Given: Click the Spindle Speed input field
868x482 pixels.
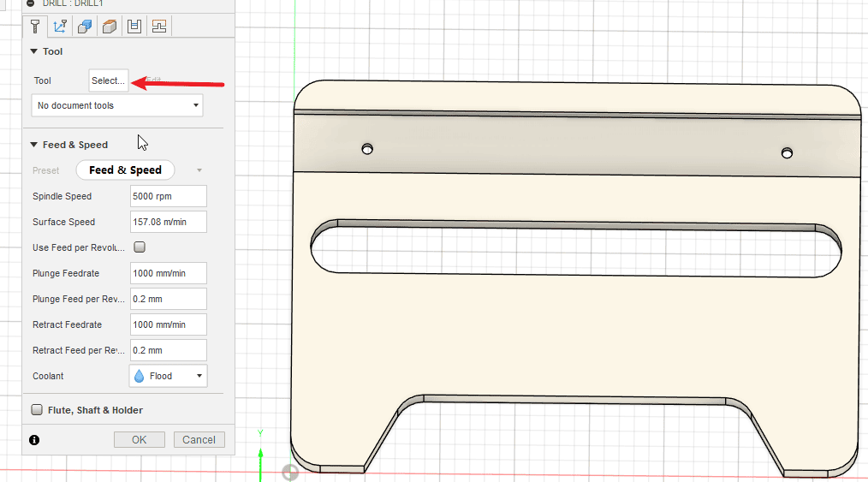Looking at the screenshot, I should pyautogui.click(x=168, y=196).
